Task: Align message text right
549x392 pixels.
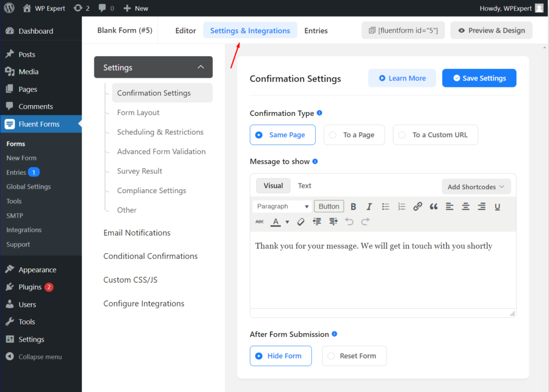Action: coord(482,206)
